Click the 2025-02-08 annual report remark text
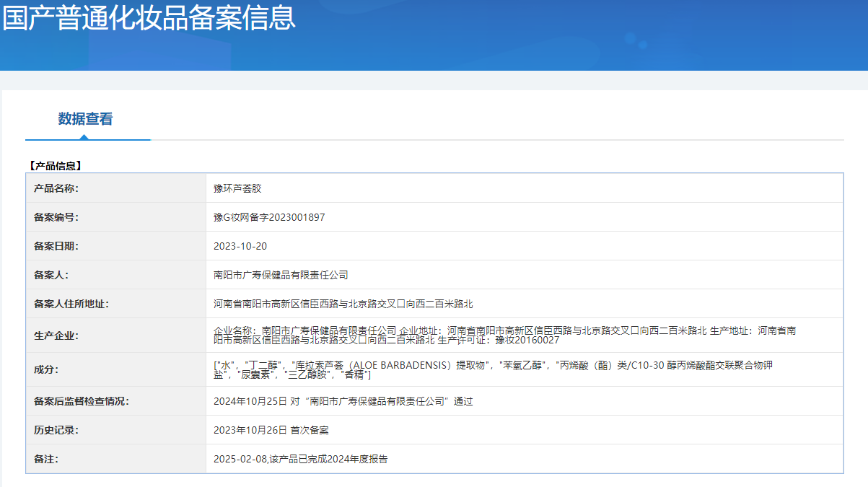 [x=300, y=459]
